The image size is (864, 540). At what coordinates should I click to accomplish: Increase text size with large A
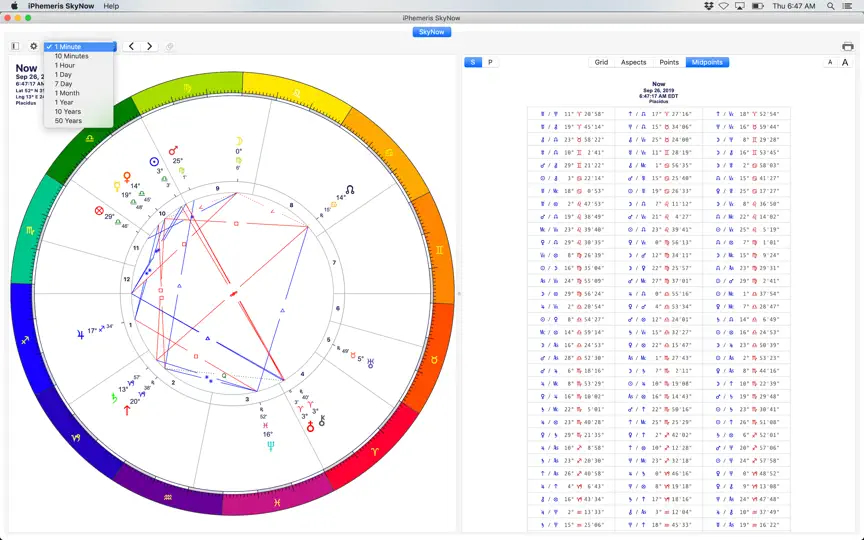(x=845, y=62)
